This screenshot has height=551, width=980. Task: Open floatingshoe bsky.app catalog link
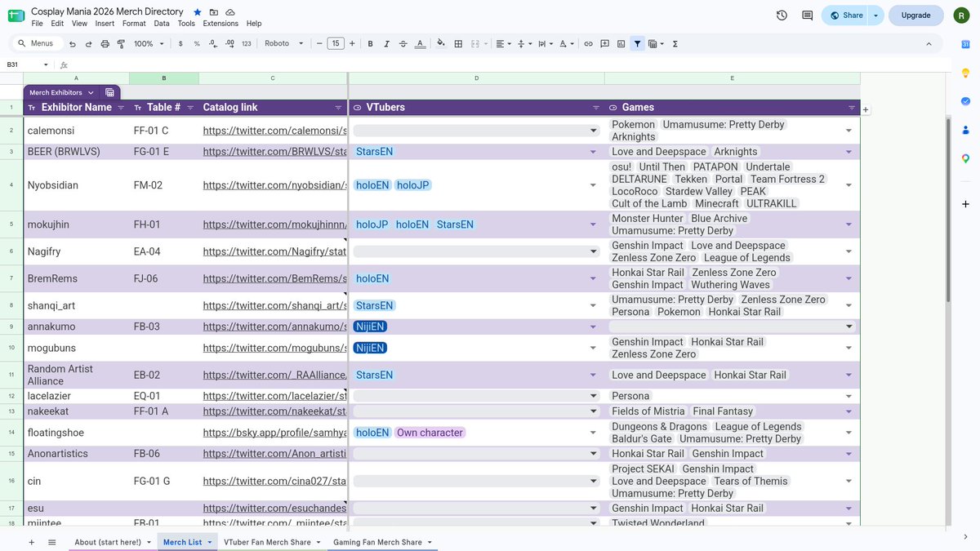point(275,433)
